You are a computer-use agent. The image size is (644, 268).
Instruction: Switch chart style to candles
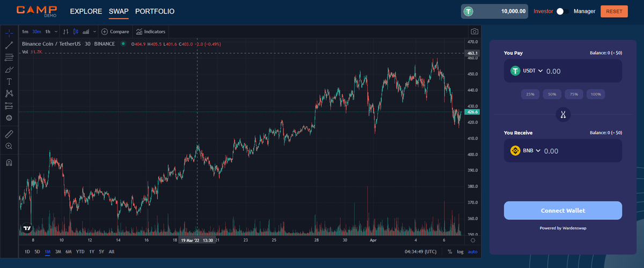click(x=76, y=32)
